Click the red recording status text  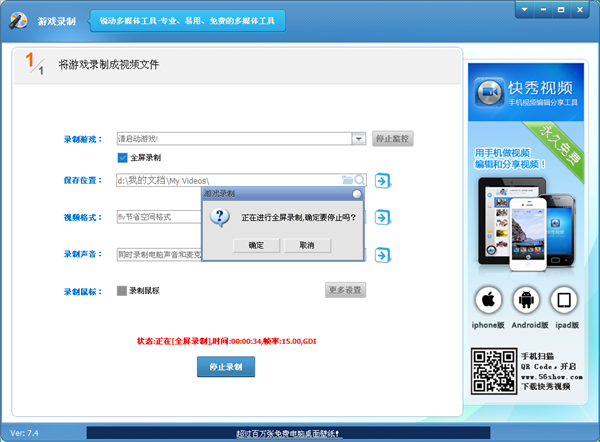pyautogui.click(x=227, y=341)
